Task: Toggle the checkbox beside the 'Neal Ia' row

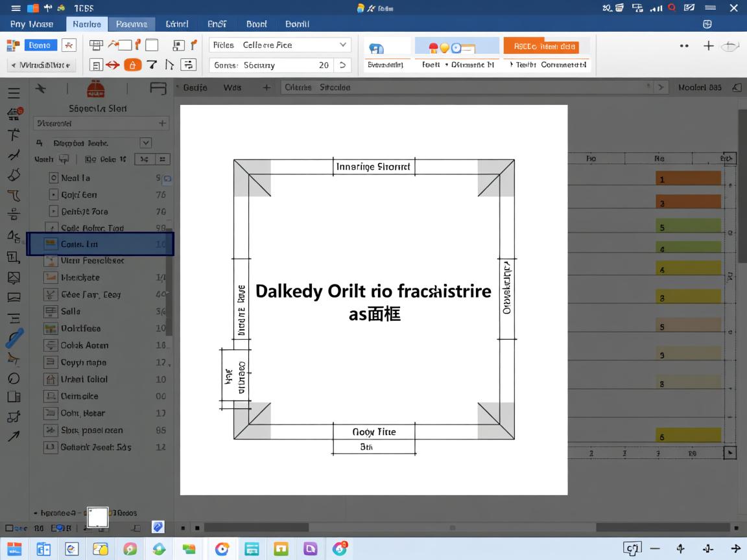Action: [x=54, y=178]
